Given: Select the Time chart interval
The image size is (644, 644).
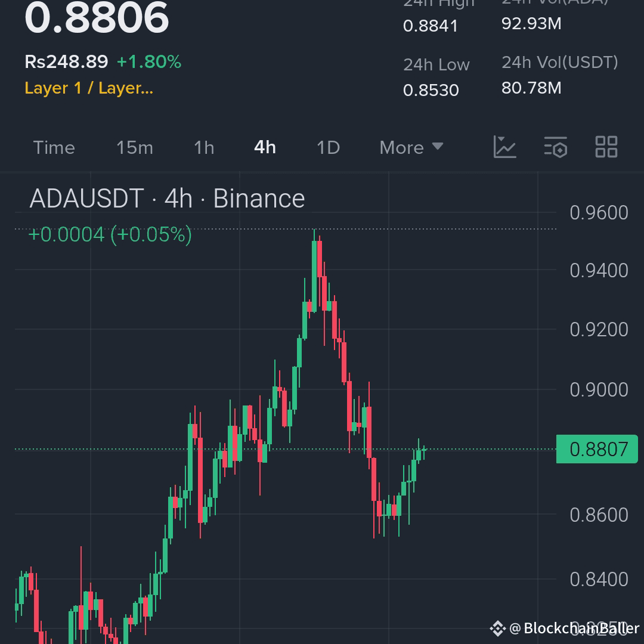Looking at the screenshot, I should point(54,147).
